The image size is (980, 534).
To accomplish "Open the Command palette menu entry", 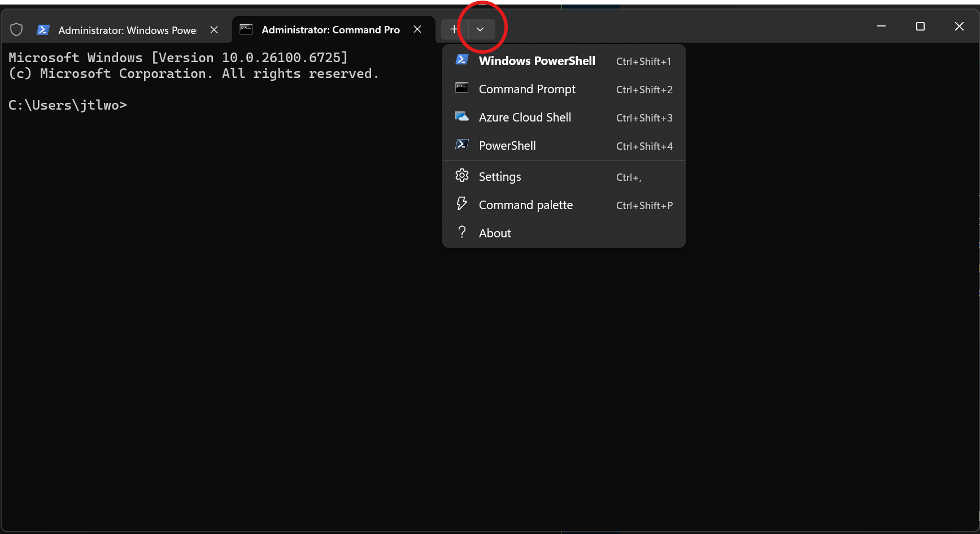I will [564, 205].
